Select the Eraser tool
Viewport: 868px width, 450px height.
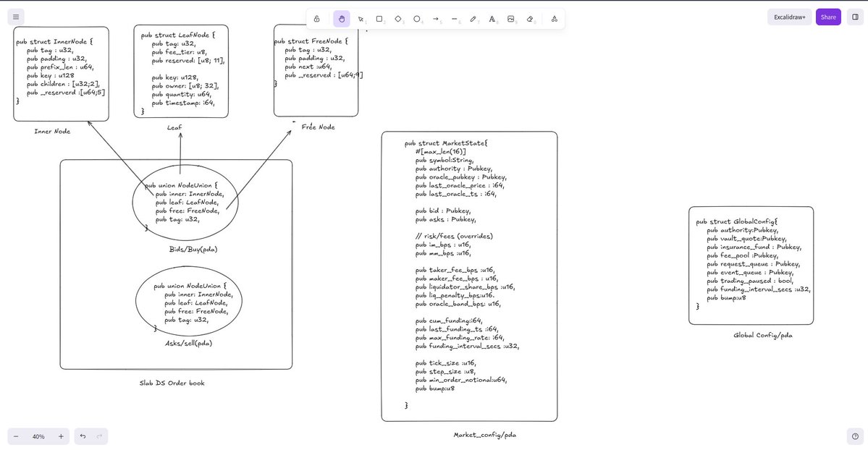530,19
